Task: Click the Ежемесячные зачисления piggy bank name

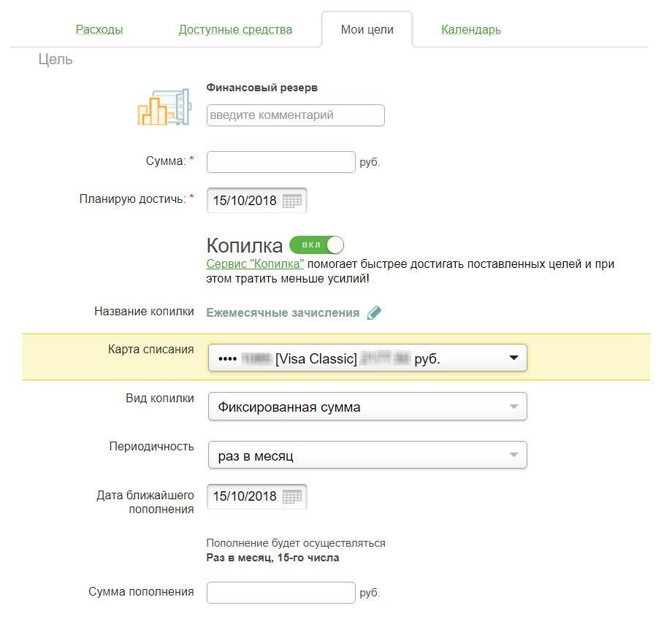Action: click(x=283, y=313)
